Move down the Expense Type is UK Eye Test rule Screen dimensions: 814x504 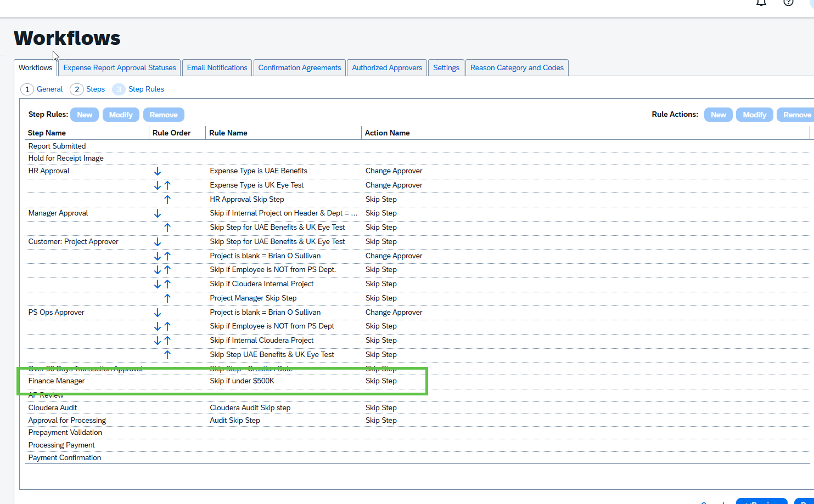click(x=158, y=185)
